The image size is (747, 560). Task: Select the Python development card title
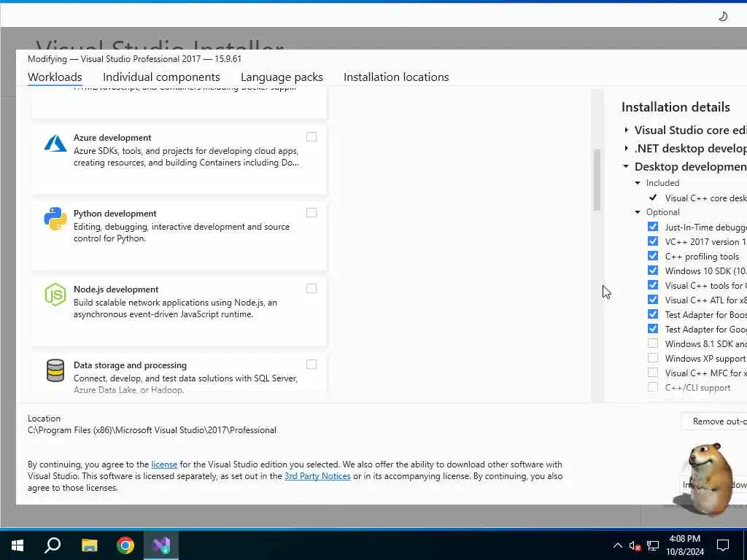pos(115,214)
